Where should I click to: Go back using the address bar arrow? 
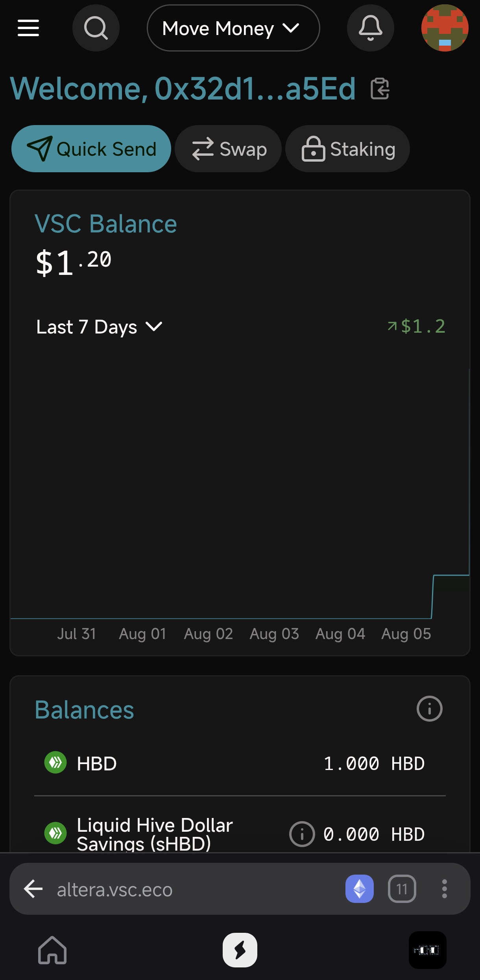tap(33, 889)
